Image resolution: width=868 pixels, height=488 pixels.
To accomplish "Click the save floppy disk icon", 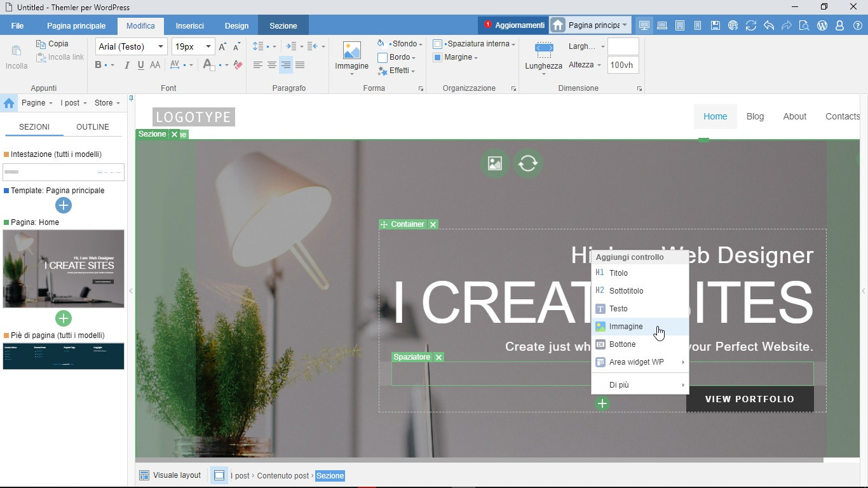I will pyautogui.click(x=715, y=25).
